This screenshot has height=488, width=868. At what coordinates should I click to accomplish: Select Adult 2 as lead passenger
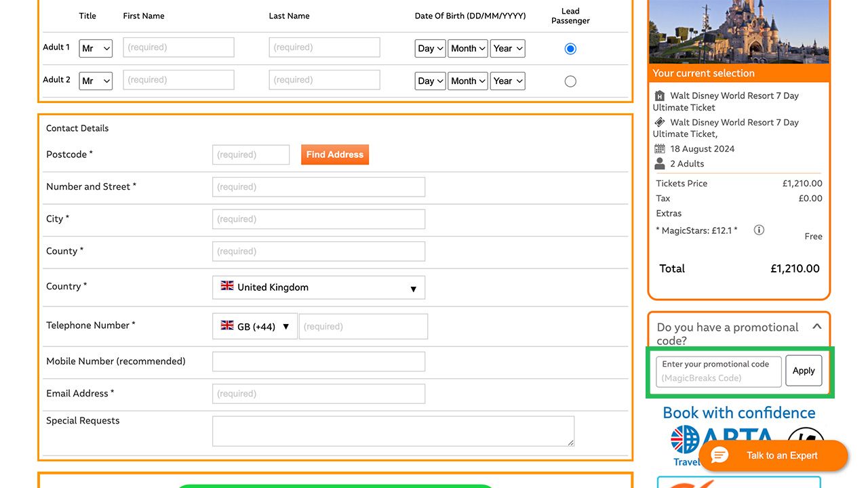[x=570, y=81]
